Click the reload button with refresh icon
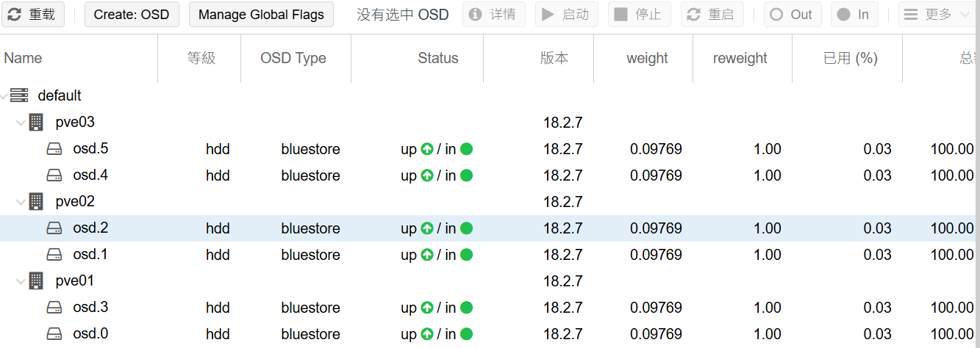 click(33, 15)
